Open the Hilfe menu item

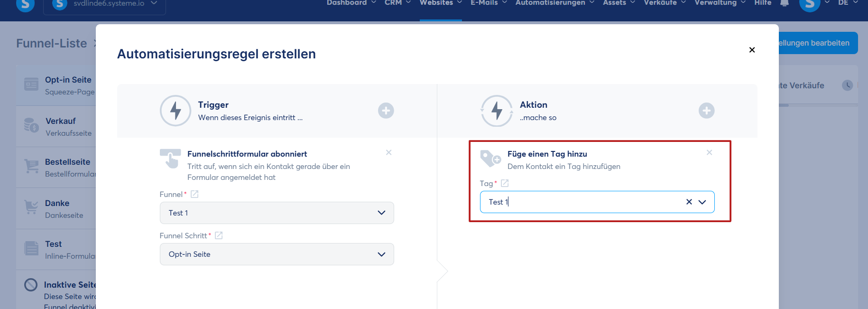click(x=763, y=3)
